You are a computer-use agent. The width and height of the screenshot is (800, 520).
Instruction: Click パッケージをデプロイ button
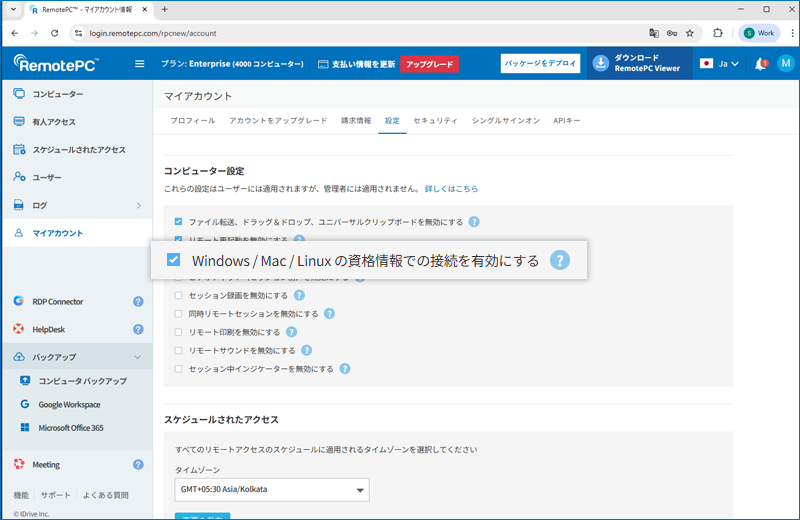[540, 63]
